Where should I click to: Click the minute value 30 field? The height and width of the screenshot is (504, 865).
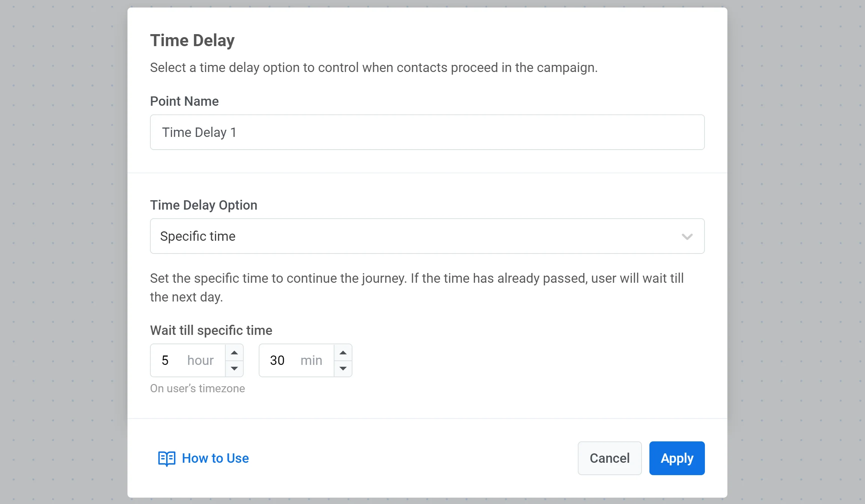point(277,360)
